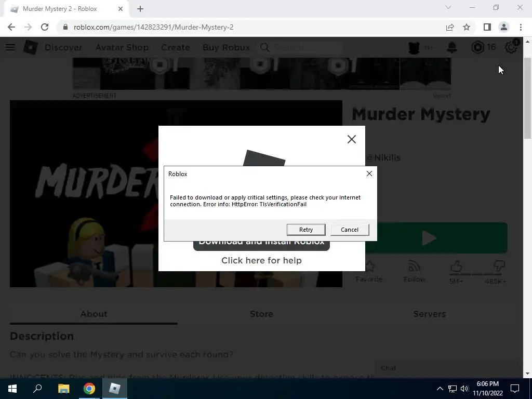Open Windows taskbar search
The image size is (532, 399).
pos(37,389)
